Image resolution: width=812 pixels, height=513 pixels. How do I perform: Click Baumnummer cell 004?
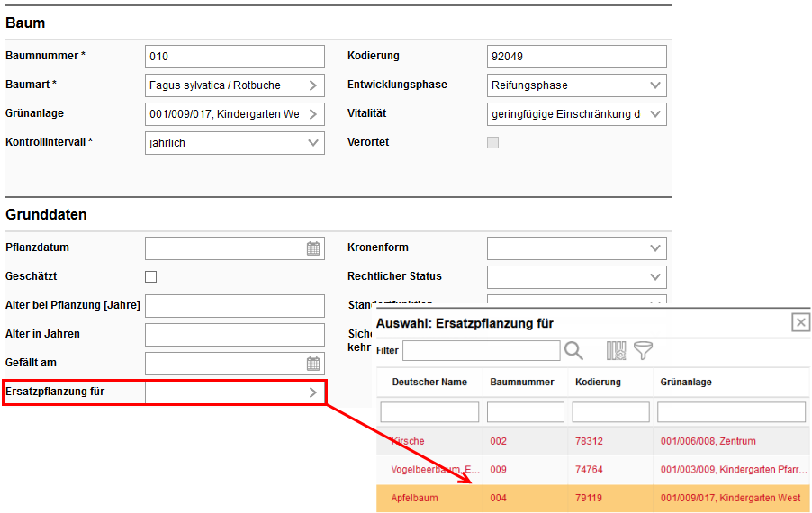pyautogui.click(x=498, y=498)
